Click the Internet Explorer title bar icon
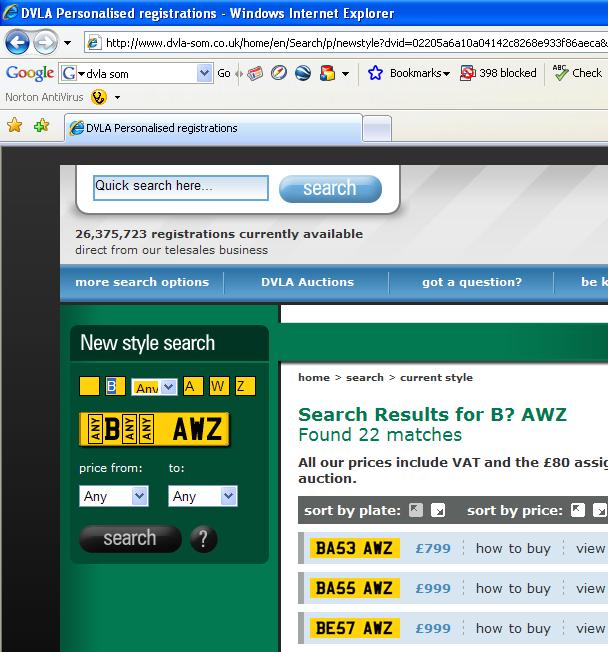Viewport: 608px width, 652px height. pos(10,12)
